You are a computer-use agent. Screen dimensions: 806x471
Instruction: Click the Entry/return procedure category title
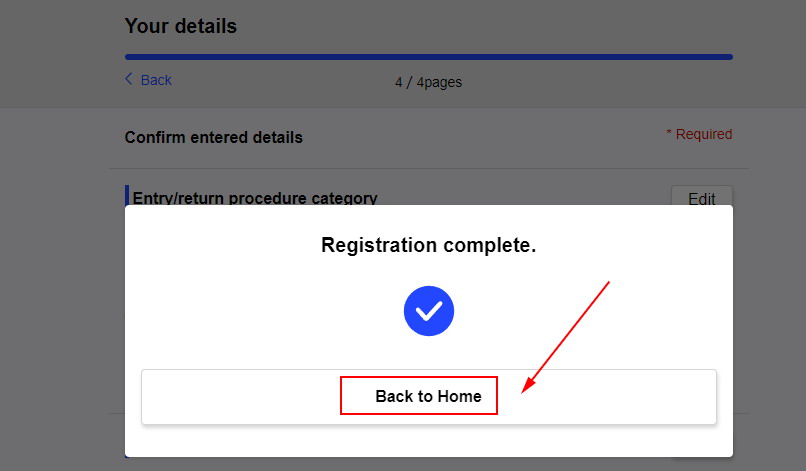click(x=255, y=198)
